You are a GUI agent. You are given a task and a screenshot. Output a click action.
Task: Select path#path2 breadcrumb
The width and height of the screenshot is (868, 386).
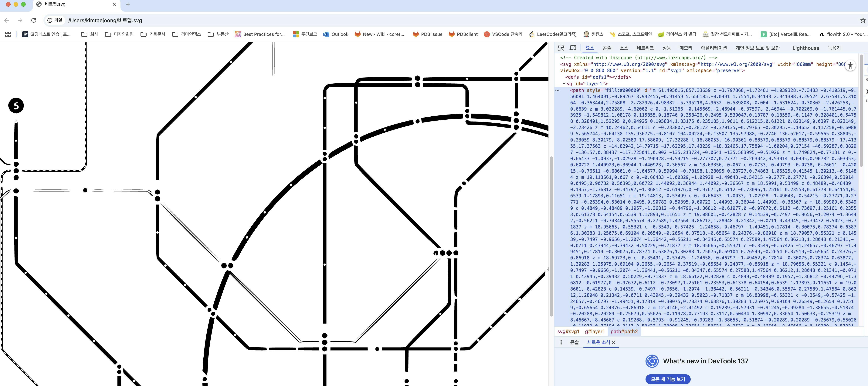tap(624, 331)
